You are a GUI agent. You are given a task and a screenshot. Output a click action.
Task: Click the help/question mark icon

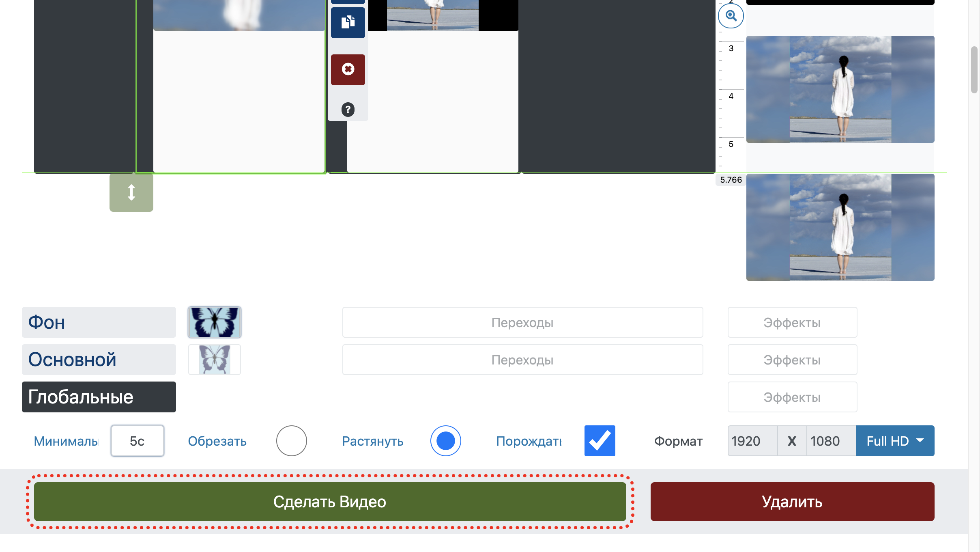348,110
